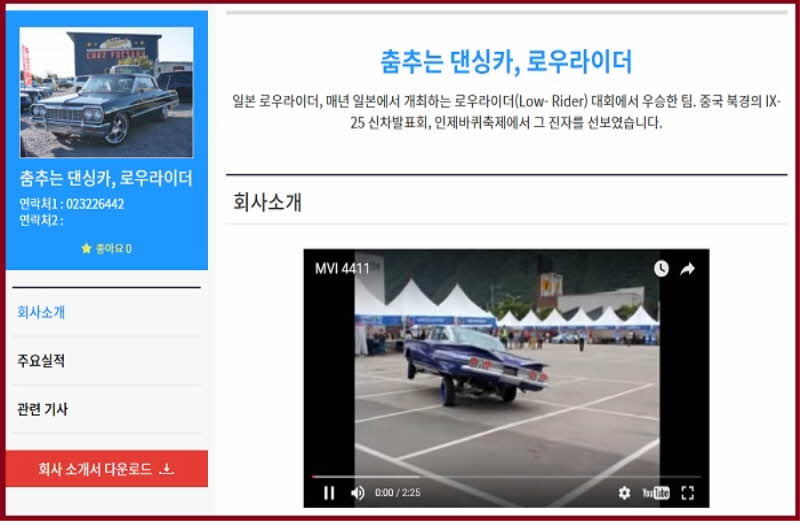The image size is (800, 521).
Task: Click the 0:00 / 2:25 time display
Action: (397, 492)
